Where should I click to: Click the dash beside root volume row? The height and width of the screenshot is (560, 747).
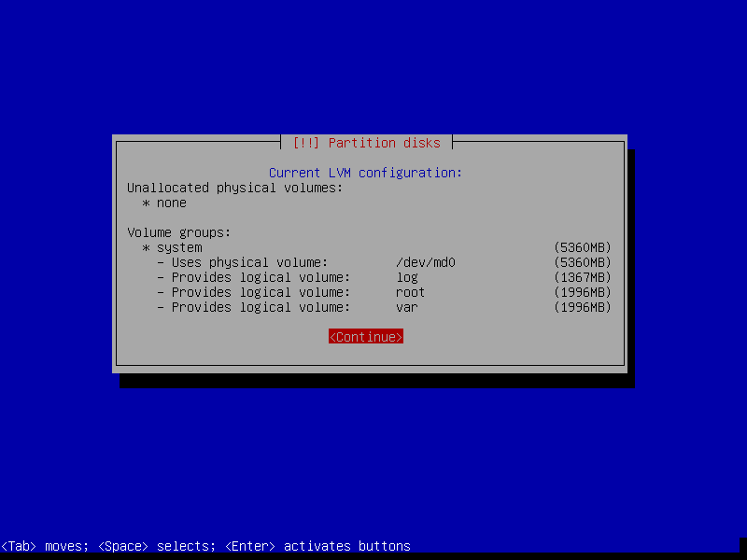[x=160, y=292]
